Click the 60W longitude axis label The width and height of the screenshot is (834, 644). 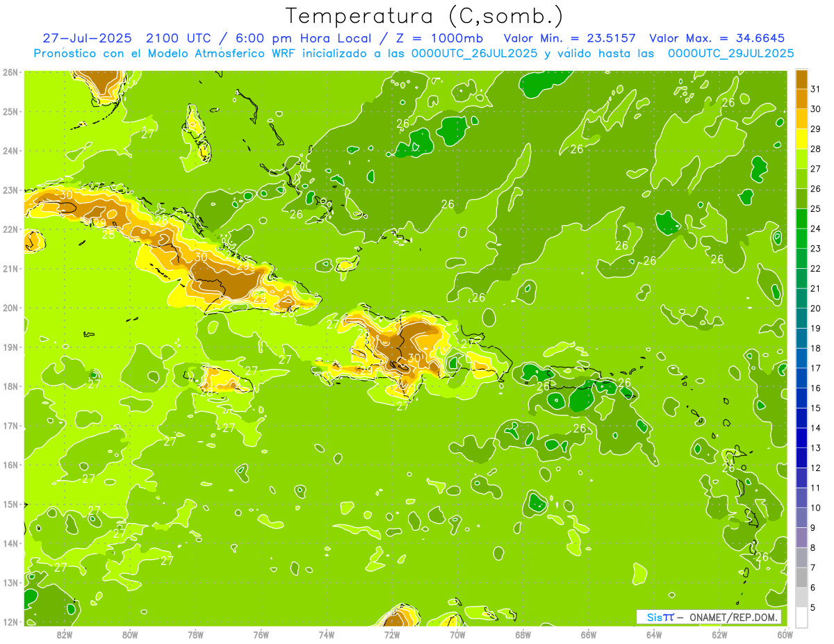click(x=785, y=634)
